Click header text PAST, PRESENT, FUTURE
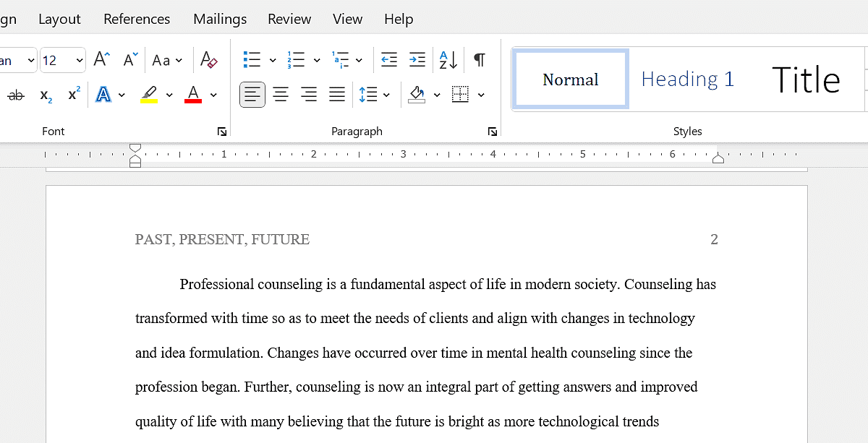Image resolution: width=868 pixels, height=443 pixels. [x=222, y=239]
